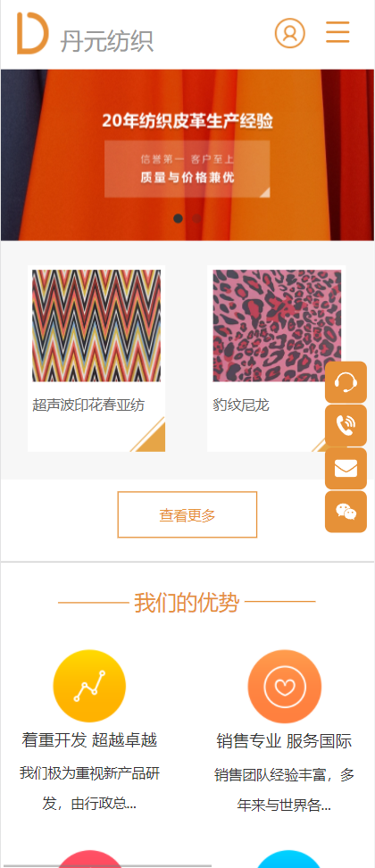Open 超声波印花春亚纺 product link

88,405
